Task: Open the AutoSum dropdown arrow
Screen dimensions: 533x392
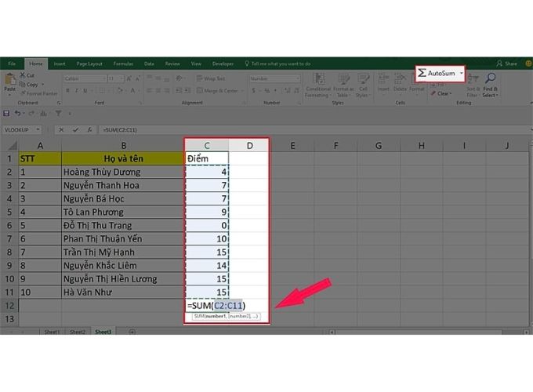Action: coord(461,73)
